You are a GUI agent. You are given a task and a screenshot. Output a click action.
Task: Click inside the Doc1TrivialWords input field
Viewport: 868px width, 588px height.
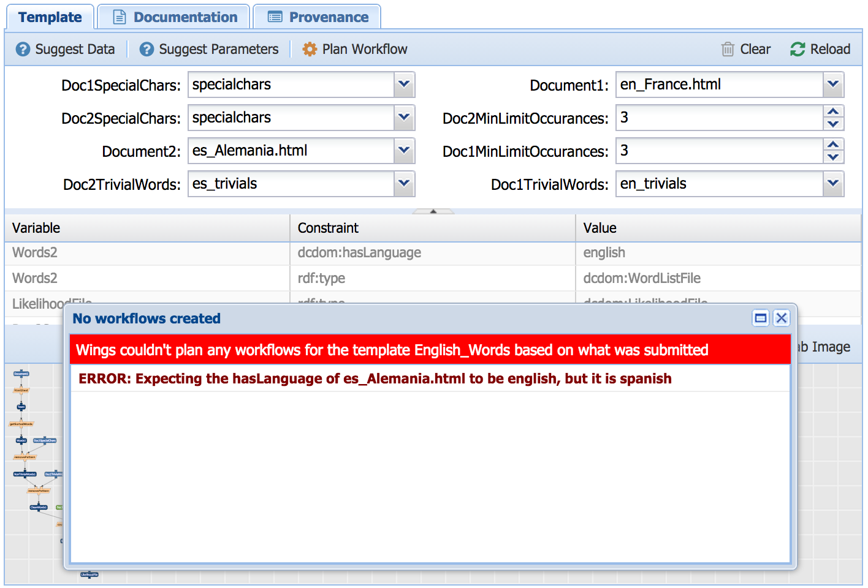point(718,184)
